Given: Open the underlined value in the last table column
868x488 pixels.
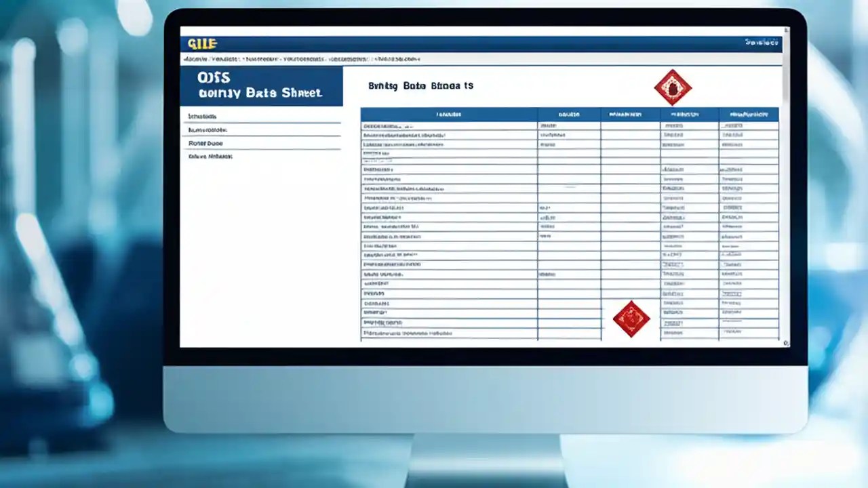Looking at the screenshot, I should click(x=732, y=294).
